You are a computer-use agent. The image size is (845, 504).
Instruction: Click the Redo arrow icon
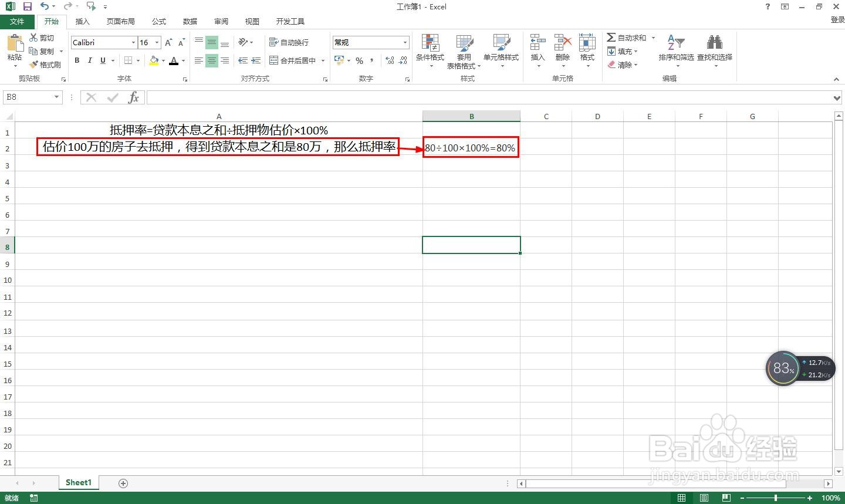(67, 6)
